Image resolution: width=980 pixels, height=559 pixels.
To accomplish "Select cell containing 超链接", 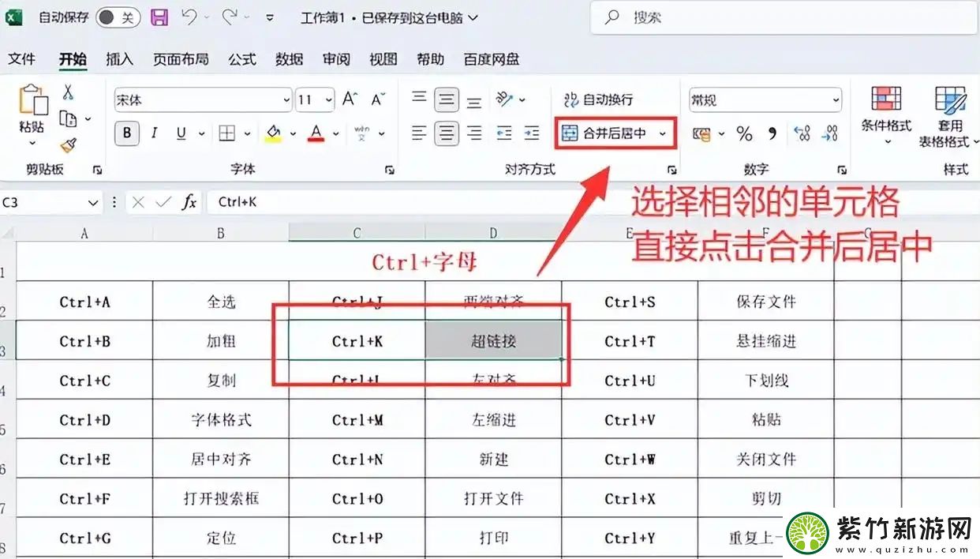I will click(493, 341).
